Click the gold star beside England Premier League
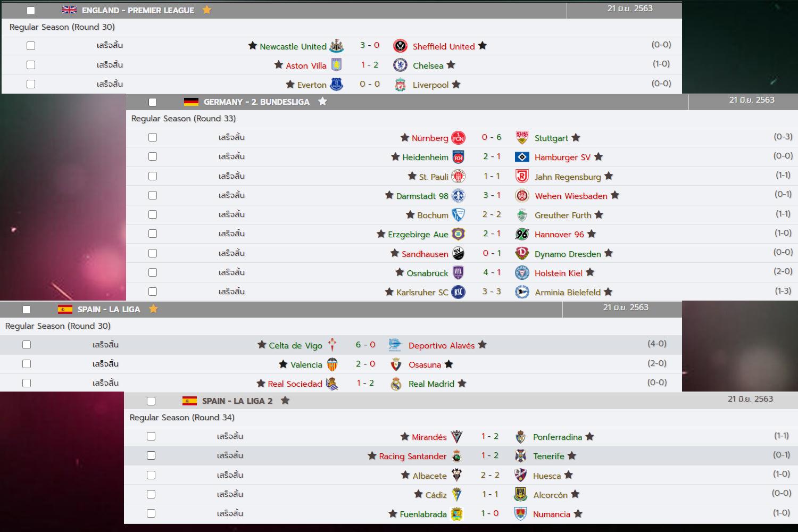Screen dimensions: 798x532 tap(207, 10)
